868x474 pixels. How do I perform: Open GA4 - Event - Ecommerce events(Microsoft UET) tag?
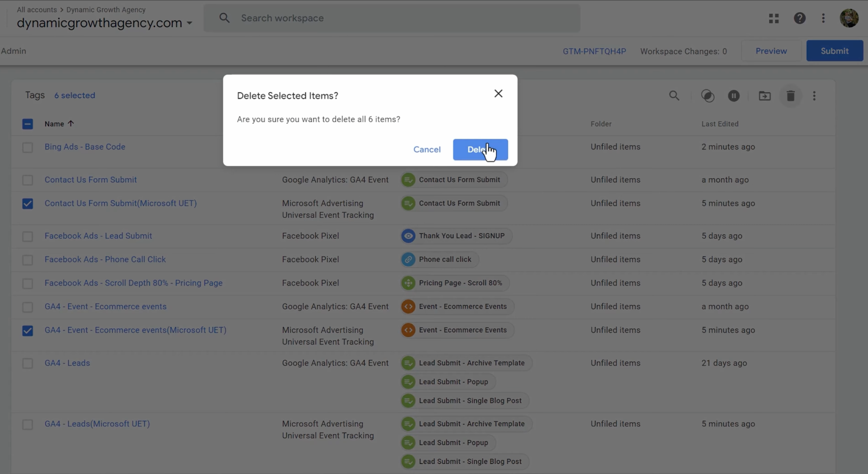136,330
